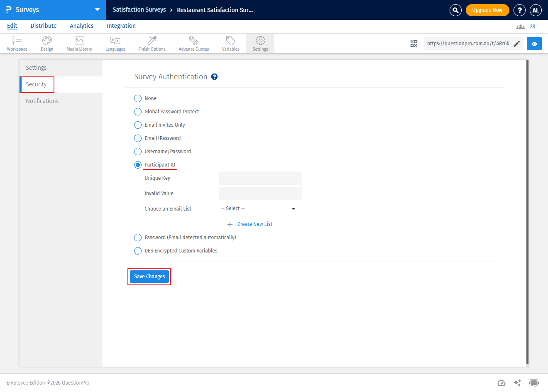Preview survey with blue eye button
548x392 pixels.
click(x=534, y=44)
